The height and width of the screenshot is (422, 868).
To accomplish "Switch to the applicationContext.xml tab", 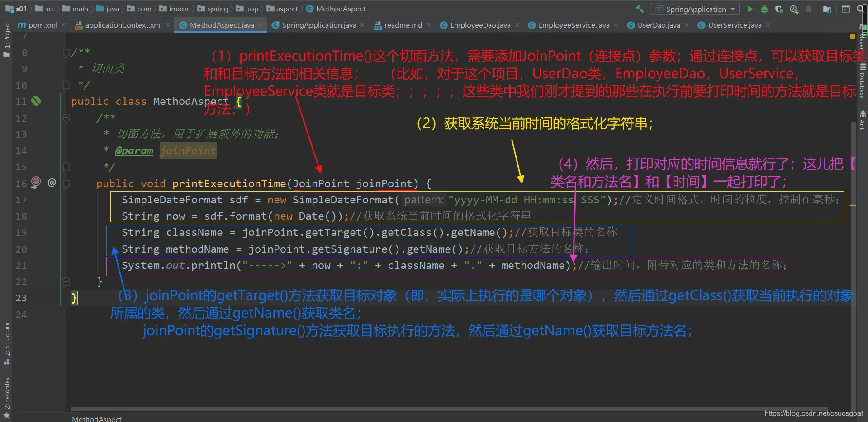I will pyautogui.click(x=123, y=25).
